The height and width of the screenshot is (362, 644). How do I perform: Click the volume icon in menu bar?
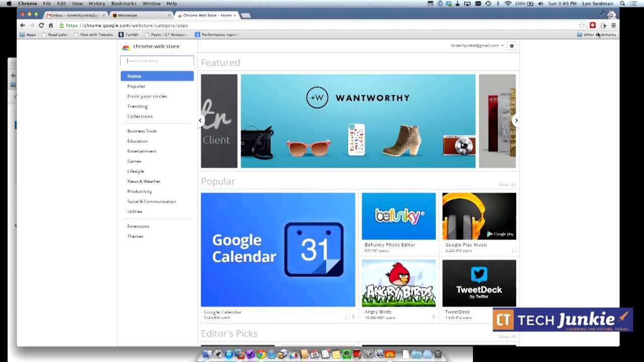[x=540, y=4]
